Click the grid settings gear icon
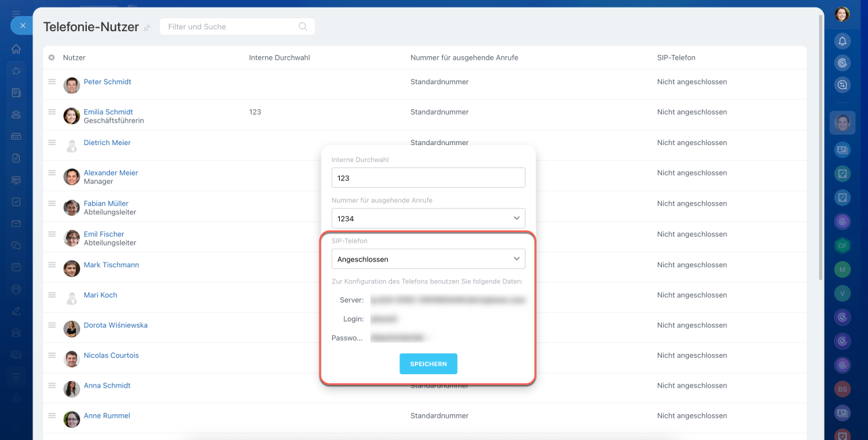Screen dimensions: 868x440 point(52,58)
